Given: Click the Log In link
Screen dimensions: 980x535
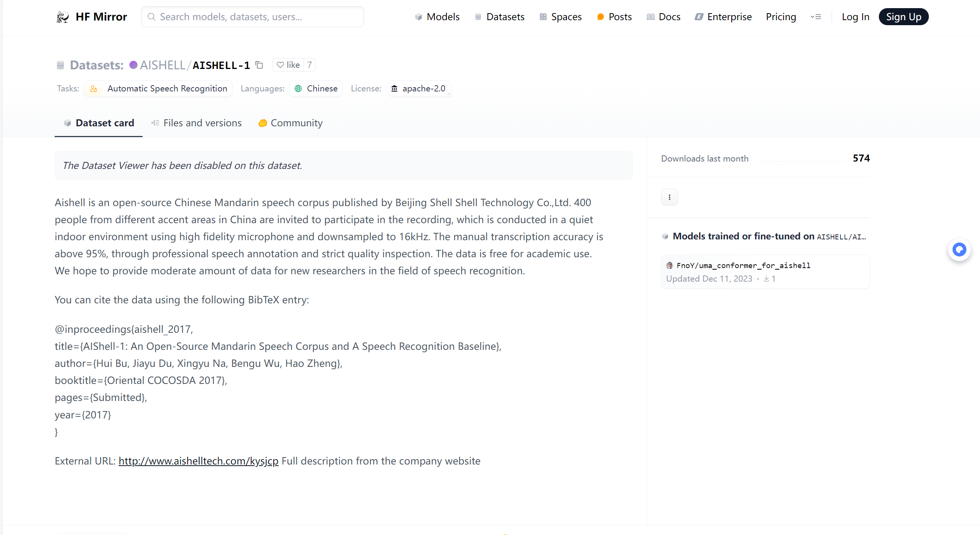Looking at the screenshot, I should (855, 17).
